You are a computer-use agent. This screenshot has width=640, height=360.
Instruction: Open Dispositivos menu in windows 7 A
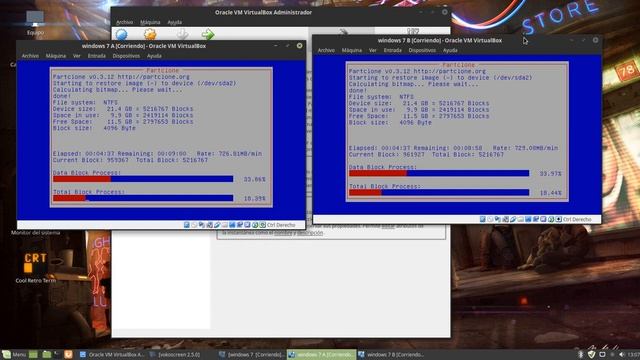click(126, 56)
